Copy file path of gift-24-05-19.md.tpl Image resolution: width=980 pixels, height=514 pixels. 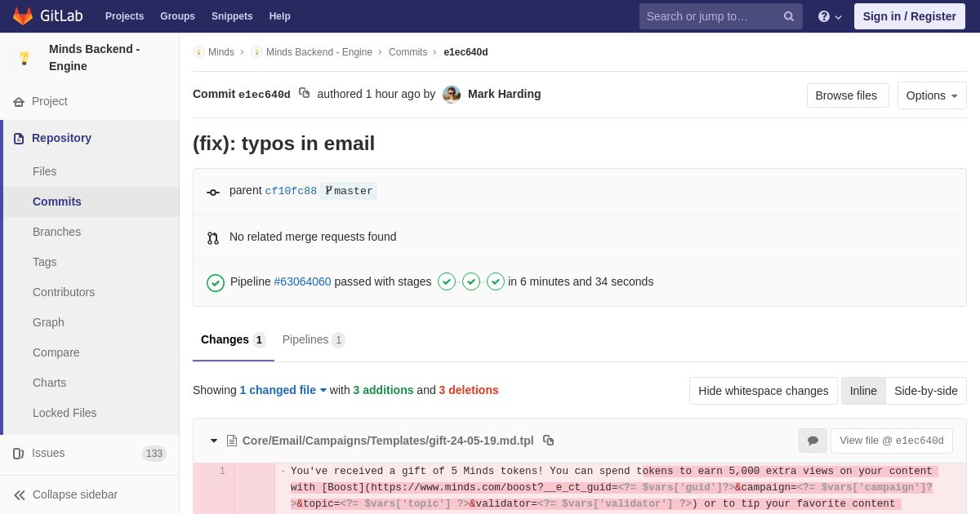point(549,441)
